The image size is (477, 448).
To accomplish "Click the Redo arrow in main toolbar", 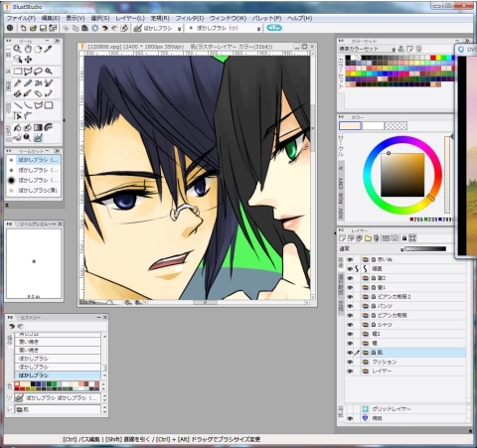I will [114, 28].
